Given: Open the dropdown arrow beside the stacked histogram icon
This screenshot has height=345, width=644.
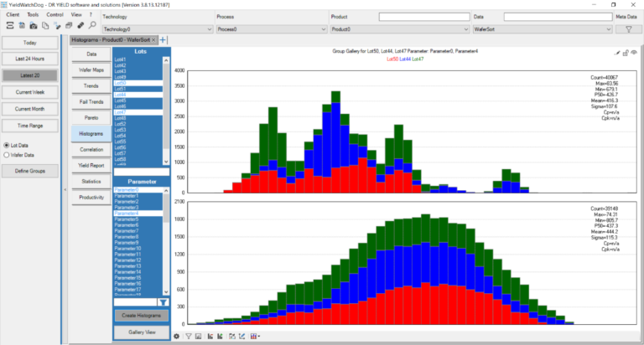Looking at the screenshot, I should pyautogui.click(x=259, y=337).
